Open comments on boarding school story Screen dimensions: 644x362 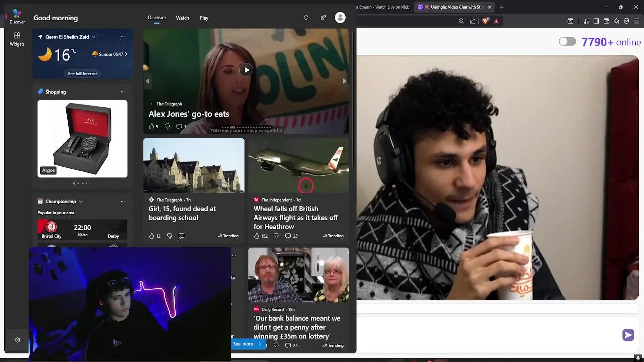point(181,236)
